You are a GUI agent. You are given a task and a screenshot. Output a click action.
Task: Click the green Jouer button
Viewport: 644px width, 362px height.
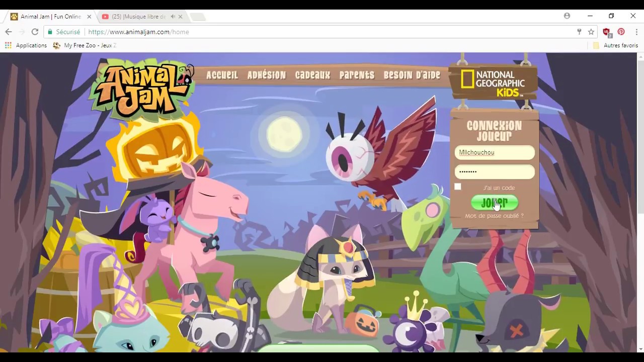pos(495,203)
